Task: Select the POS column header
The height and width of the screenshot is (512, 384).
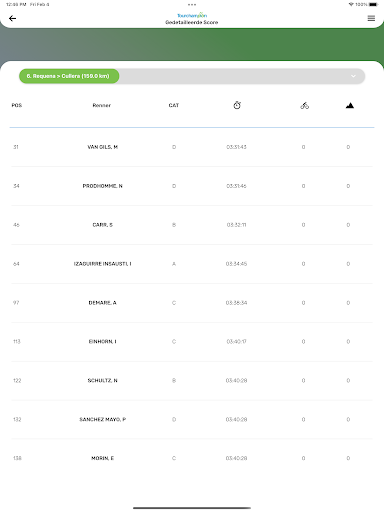Action: tap(17, 105)
